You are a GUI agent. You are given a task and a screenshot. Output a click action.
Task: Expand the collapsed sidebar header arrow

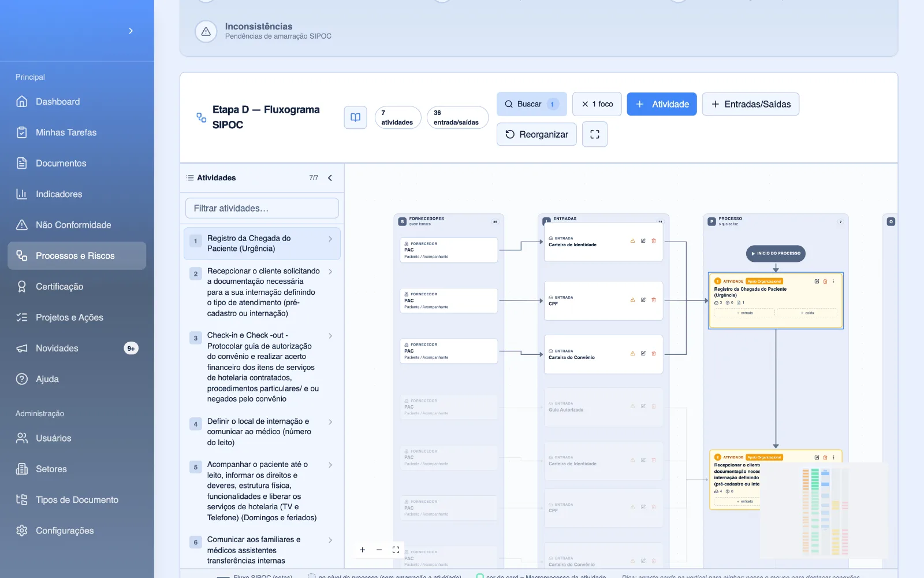point(131,31)
